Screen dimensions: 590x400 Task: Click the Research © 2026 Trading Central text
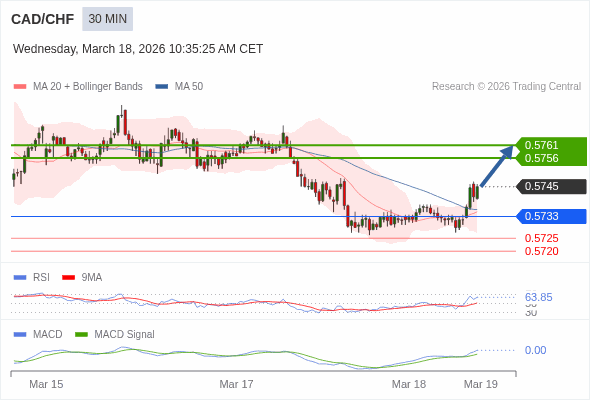pyautogui.click(x=506, y=87)
